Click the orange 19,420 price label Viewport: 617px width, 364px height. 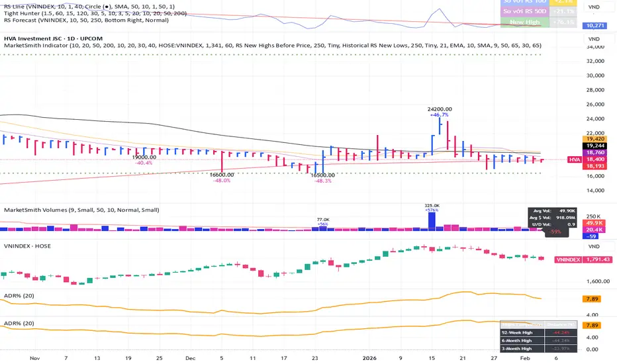tap(595, 139)
